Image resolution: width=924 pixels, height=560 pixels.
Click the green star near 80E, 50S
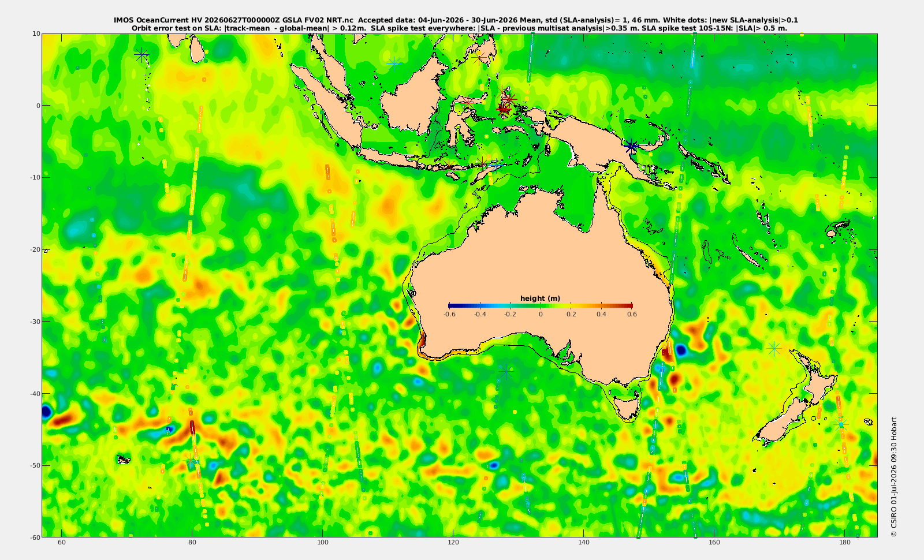coord(191,461)
